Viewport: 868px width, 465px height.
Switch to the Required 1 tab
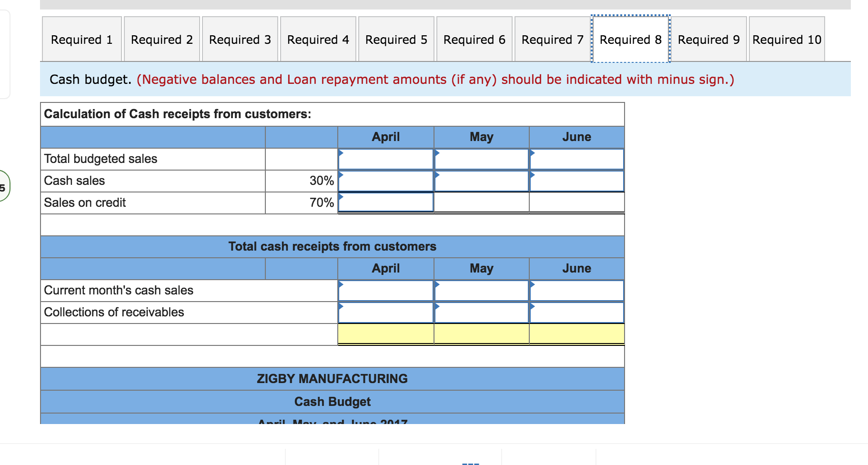pos(81,39)
